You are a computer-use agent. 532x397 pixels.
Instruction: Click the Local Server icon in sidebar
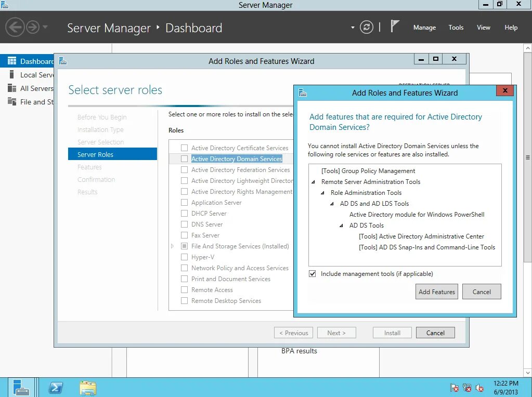click(x=12, y=75)
